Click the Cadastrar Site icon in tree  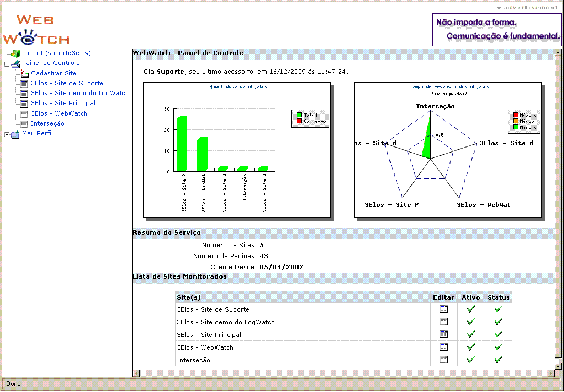point(24,73)
